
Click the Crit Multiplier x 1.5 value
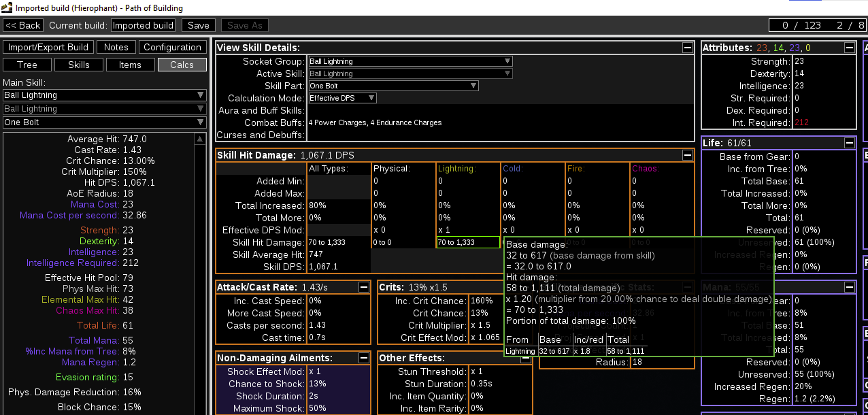(x=480, y=325)
